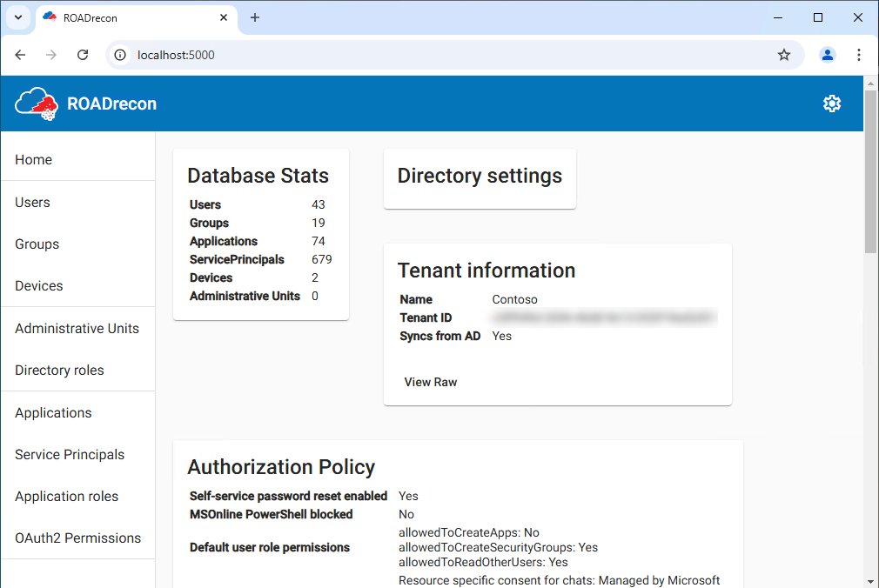This screenshot has width=879, height=588.
Task: Click Self-service password reset enabled label
Action: tap(288, 496)
